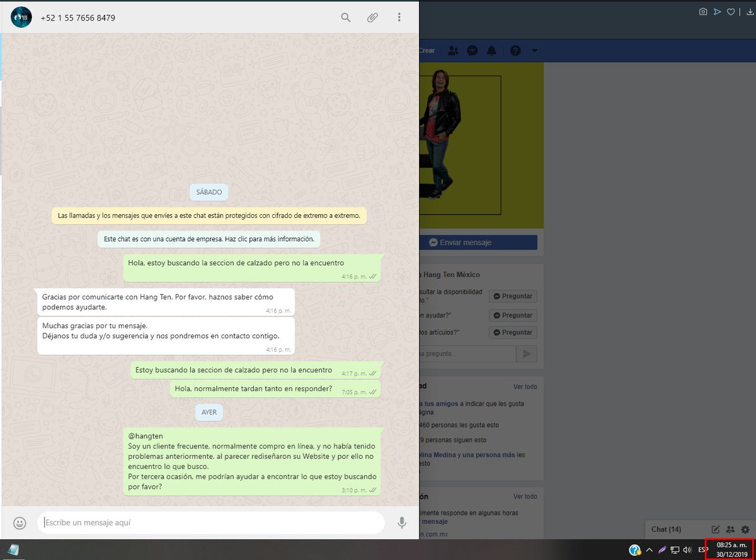Click the 'normalmente tardan tanto en responder?' message
This screenshot has height=560, width=756.
coord(275,389)
